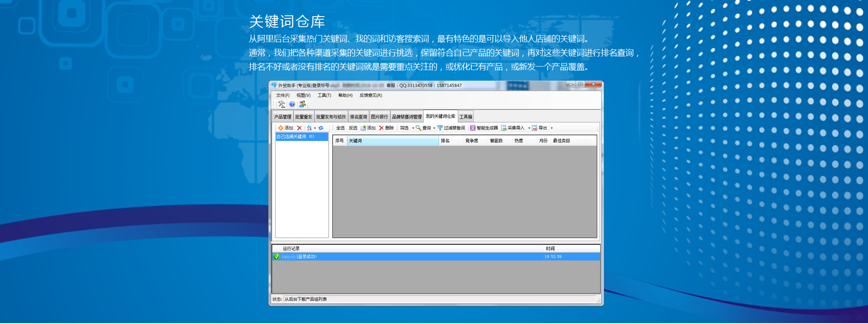Click the 月份 column header
This screenshot has width=868, height=324.
544,141
